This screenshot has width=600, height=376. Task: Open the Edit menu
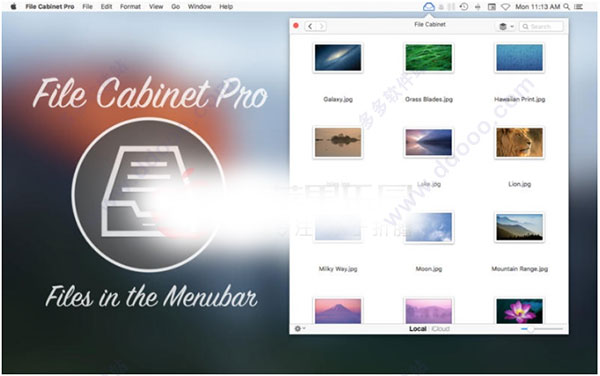click(106, 7)
